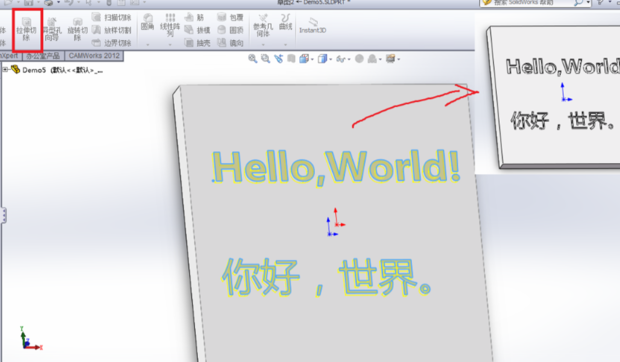Click the Zoom to Fit view icon
The image size is (620, 362).
click(253, 59)
